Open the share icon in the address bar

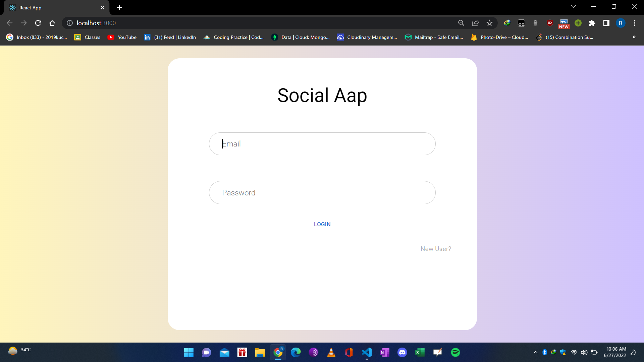475,23
